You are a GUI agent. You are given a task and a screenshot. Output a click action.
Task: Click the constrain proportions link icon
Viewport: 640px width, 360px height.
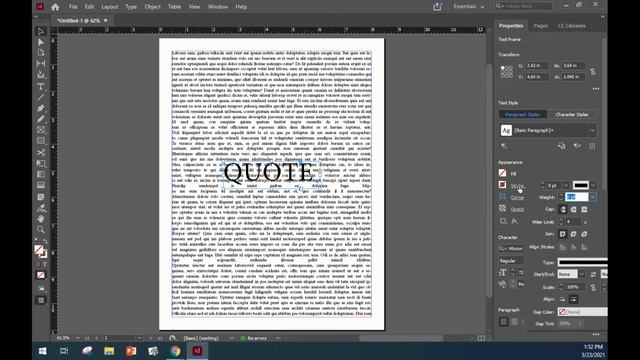(x=593, y=71)
